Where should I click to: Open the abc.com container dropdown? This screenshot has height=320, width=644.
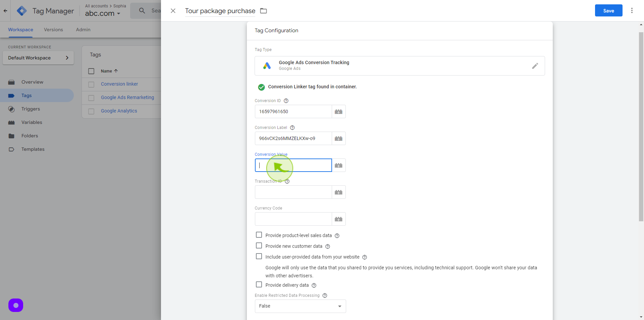pyautogui.click(x=103, y=13)
